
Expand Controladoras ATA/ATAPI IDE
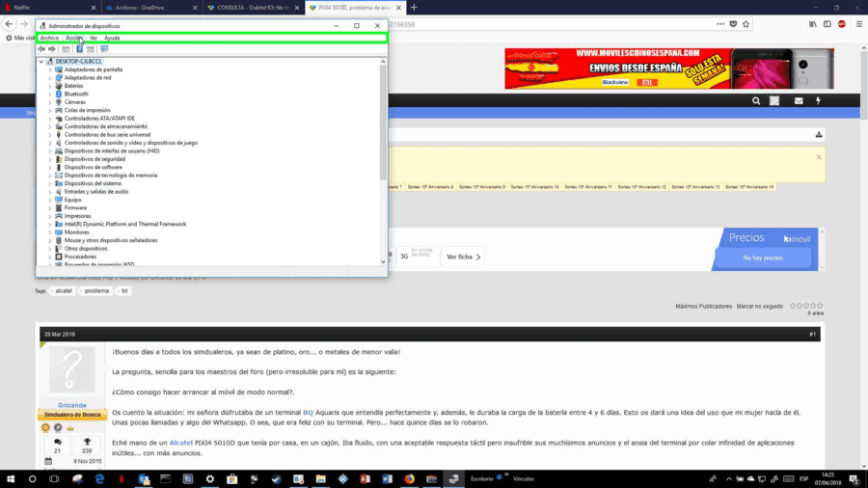(50, 119)
